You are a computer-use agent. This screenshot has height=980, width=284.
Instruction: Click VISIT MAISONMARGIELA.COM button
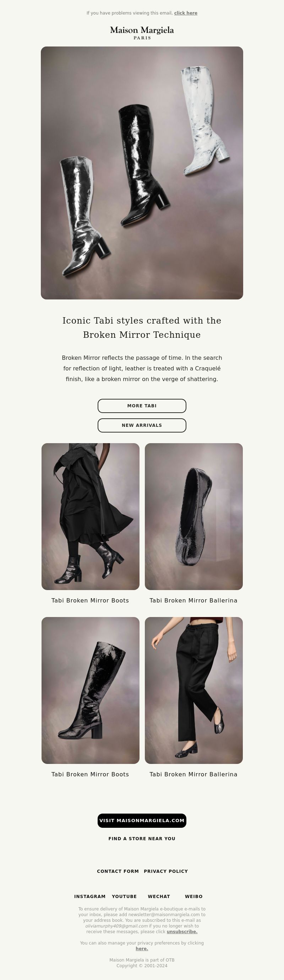tap(142, 821)
